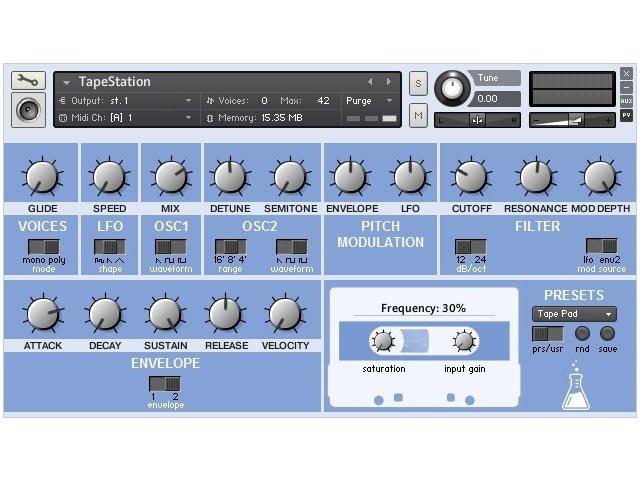Screen dimensions: 640x480
Task: Click the preset save round button
Action: [x=607, y=334]
